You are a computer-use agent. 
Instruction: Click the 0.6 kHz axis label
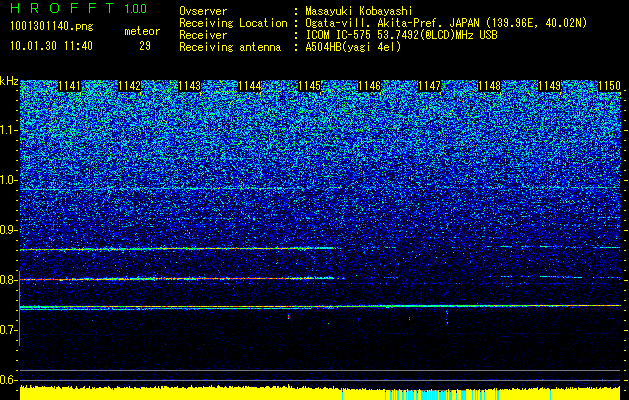click(x=8, y=380)
